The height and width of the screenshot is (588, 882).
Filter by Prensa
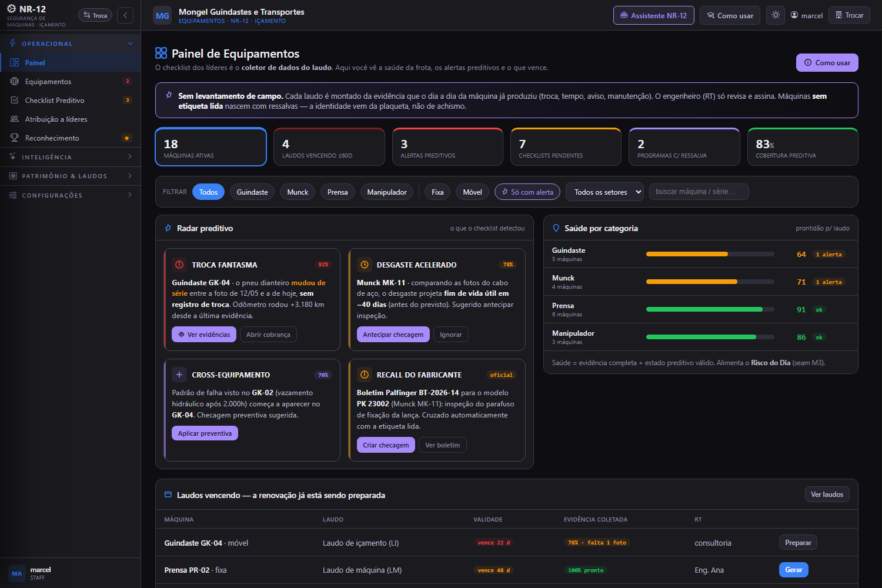(338, 192)
